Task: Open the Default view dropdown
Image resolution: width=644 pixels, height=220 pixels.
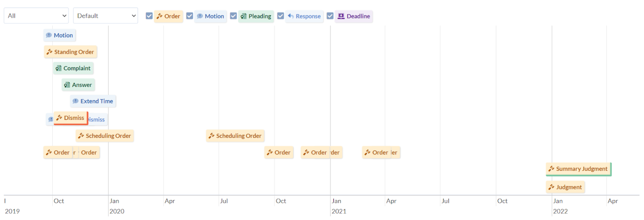Action: [105, 15]
